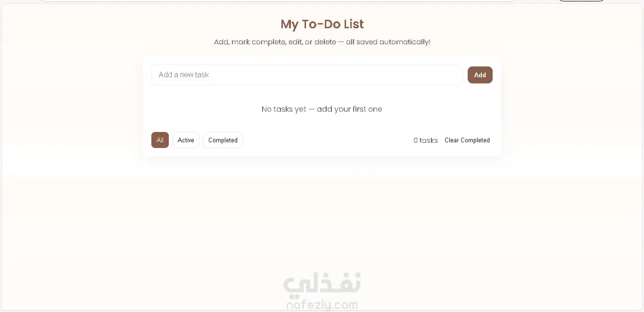The image size is (644, 312).
Task: Click the word "tasks" beside the zero count
Action: coord(429,140)
